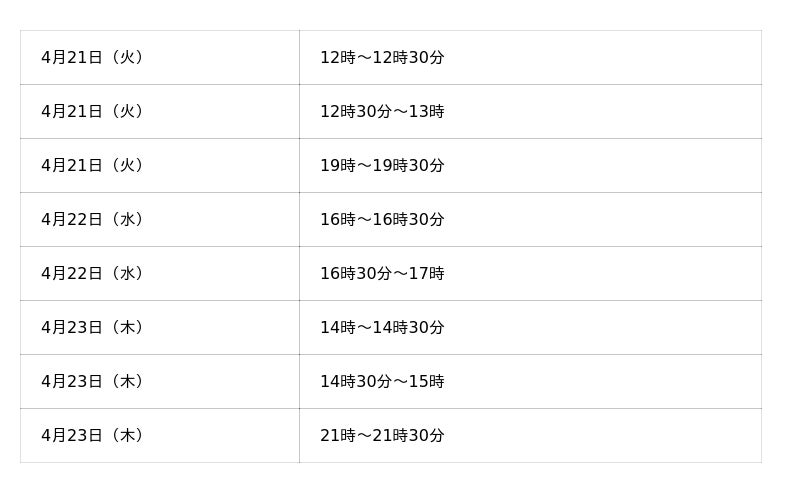The width and height of the screenshot is (800, 493).
Task: Click the （木） weekday label in the 21時 row
Action: [x=126, y=436]
